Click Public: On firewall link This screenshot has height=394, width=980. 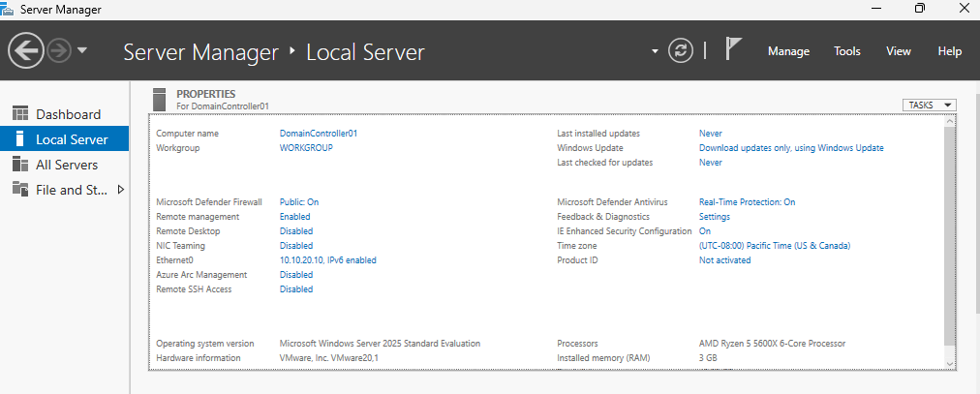pos(299,201)
